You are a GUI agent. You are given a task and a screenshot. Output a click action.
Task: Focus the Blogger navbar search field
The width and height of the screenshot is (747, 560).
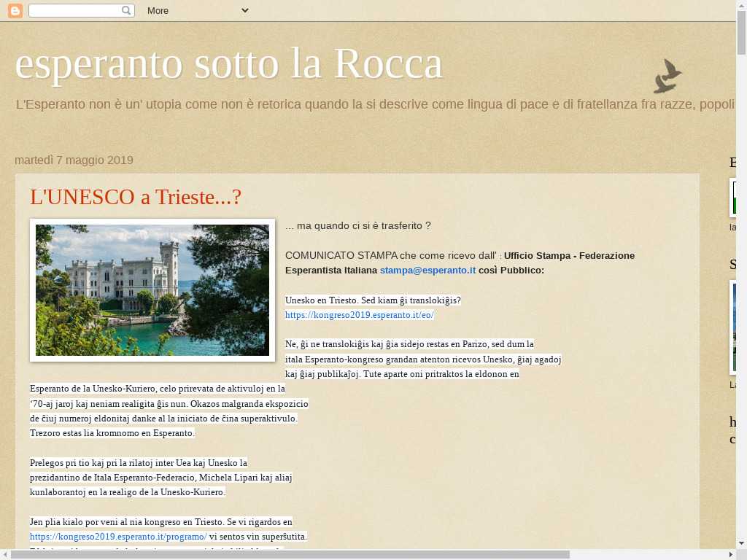pyautogui.click(x=82, y=10)
